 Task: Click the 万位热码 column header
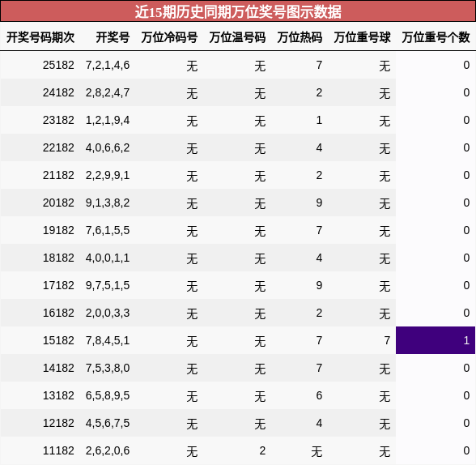[x=300, y=37]
